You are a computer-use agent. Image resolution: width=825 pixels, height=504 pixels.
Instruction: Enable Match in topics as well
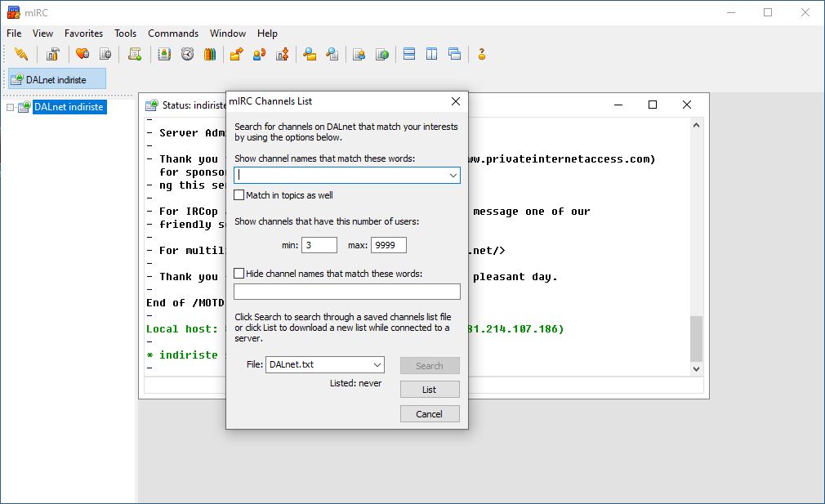coord(239,195)
